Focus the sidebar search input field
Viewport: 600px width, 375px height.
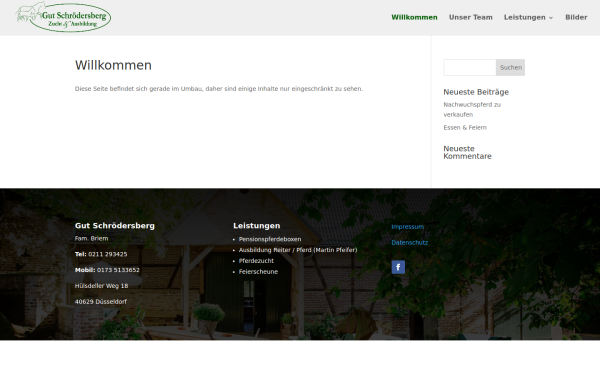click(470, 67)
